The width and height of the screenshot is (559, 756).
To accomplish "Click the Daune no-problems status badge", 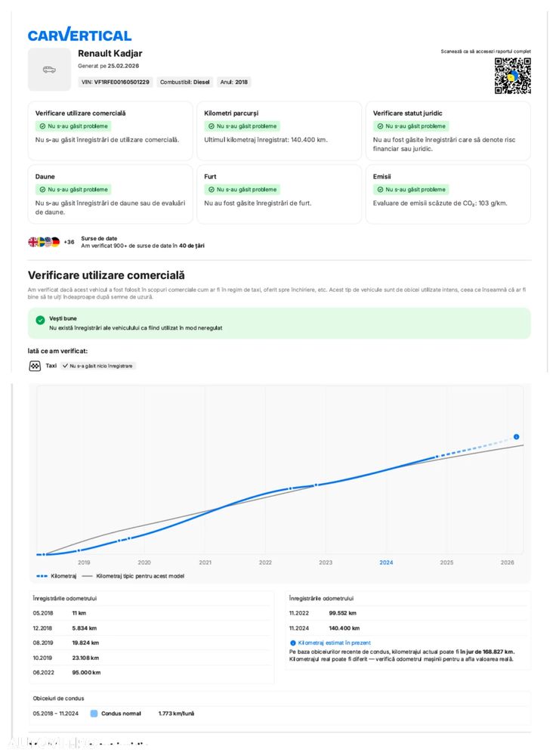I will click(74, 190).
